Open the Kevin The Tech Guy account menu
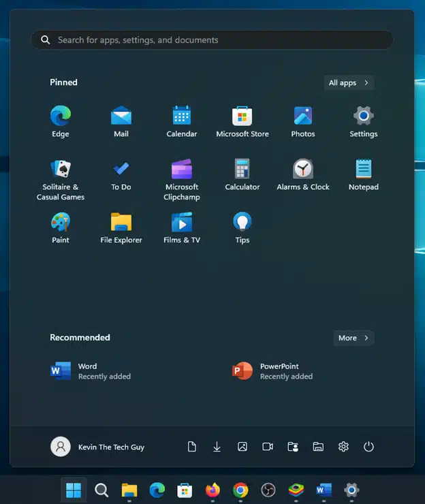The width and height of the screenshot is (425, 504). pos(97,447)
